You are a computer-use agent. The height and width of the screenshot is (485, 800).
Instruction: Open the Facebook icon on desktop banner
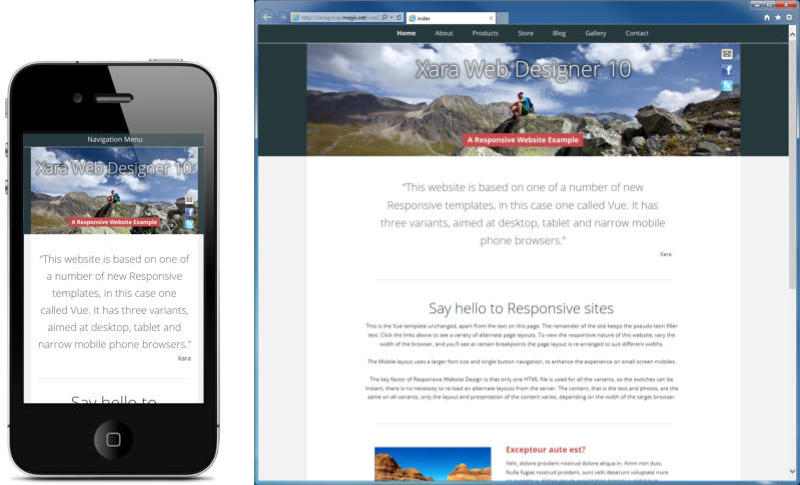point(727,70)
